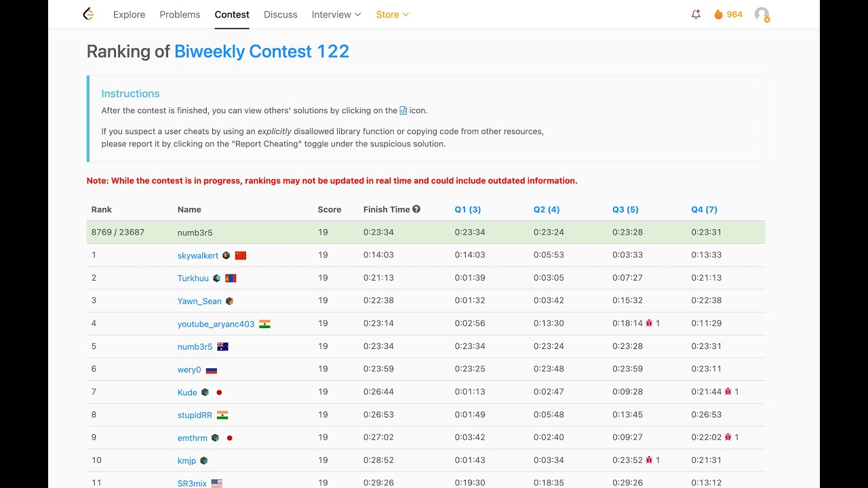The height and width of the screenshot is (488, 868).
Task: Click SR3mix's Q2 time 0:18:35
Action: pyautogui.click(x=549, y=483)
